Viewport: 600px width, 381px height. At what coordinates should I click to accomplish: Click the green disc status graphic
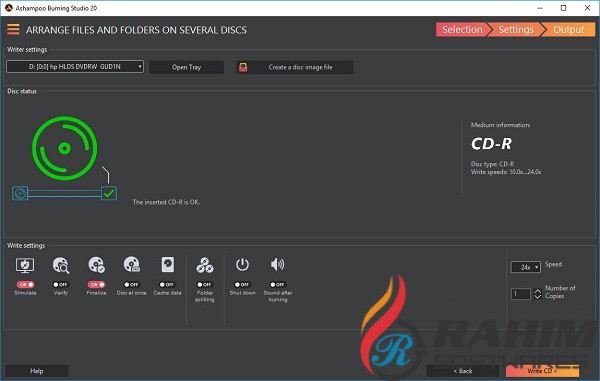pyautogui.click(x=65, y=148)
